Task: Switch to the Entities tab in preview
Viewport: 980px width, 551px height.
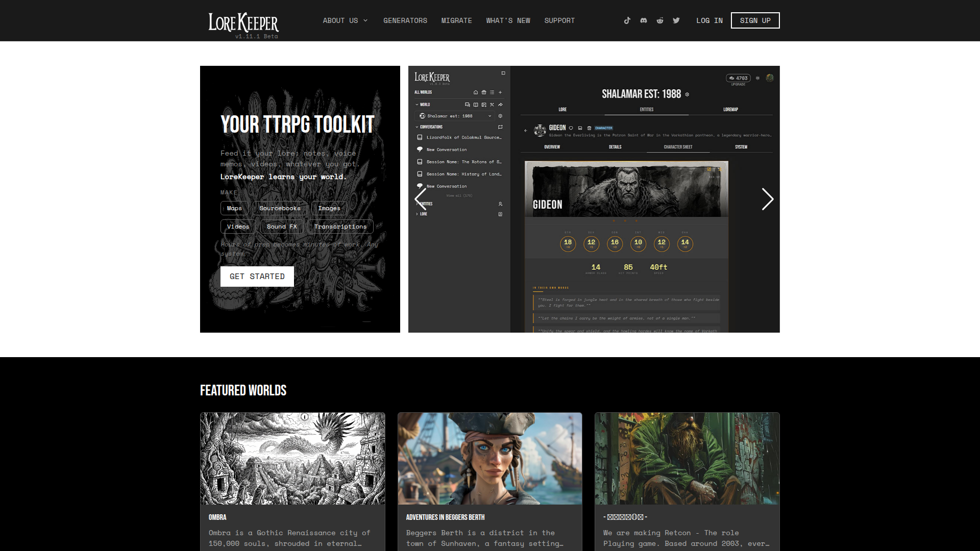Action: (x=647, y=109)
